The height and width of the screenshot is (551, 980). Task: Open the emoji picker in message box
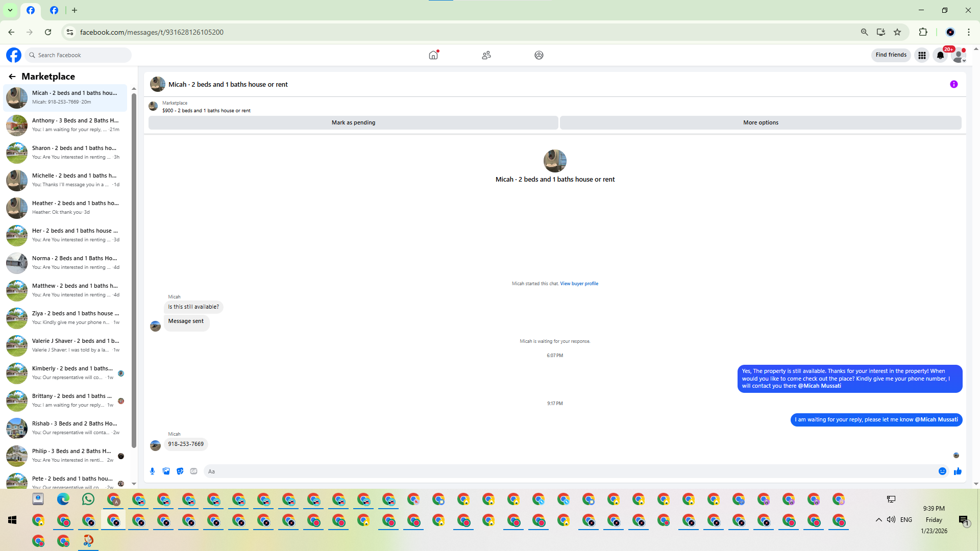point(942,471)
